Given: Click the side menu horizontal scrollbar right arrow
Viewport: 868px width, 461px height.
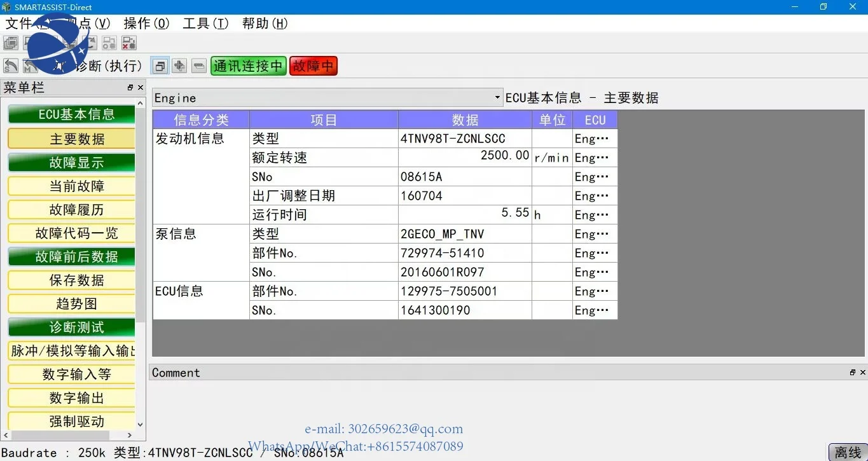Looking at the screenshot, I should click(130, 436).
